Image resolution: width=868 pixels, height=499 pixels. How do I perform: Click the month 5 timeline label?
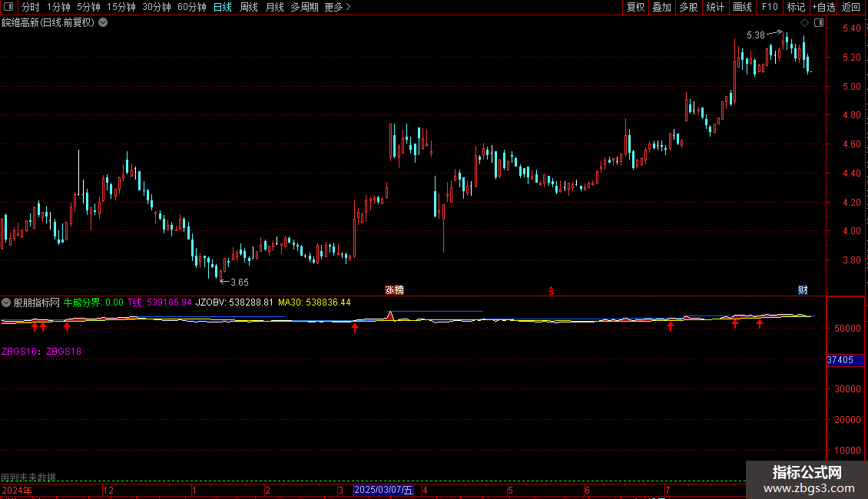point(510,490)
